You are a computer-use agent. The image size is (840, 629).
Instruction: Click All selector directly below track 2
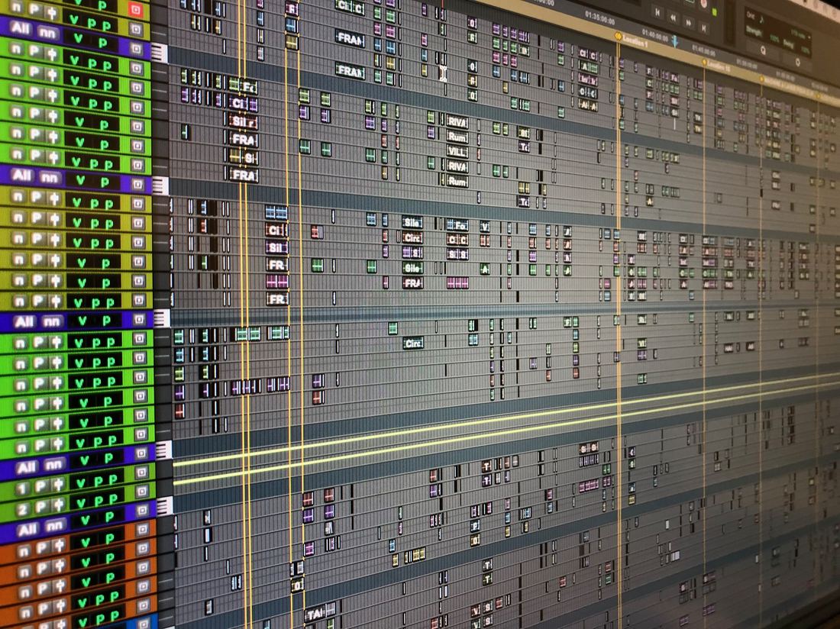coord(27,530)
